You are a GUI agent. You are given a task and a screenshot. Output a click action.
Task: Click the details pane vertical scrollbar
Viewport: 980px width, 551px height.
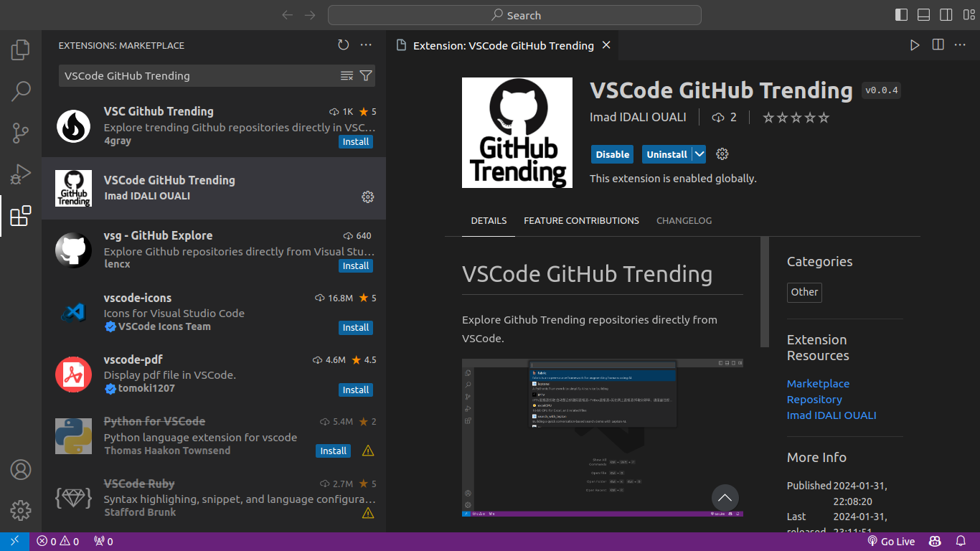[x=765, y=292]
